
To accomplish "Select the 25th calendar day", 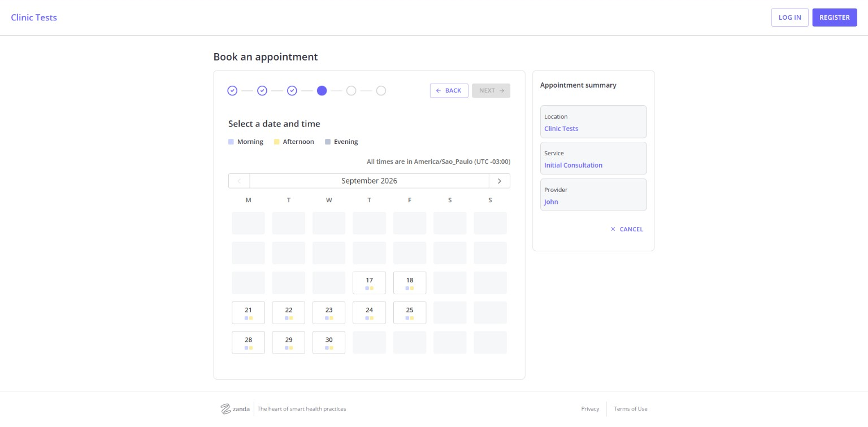I will tap(410, 313).
